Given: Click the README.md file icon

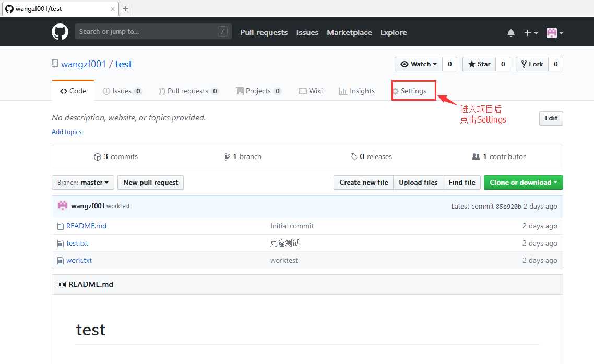Looking at the screenshot, I should [x=60, y=226].
